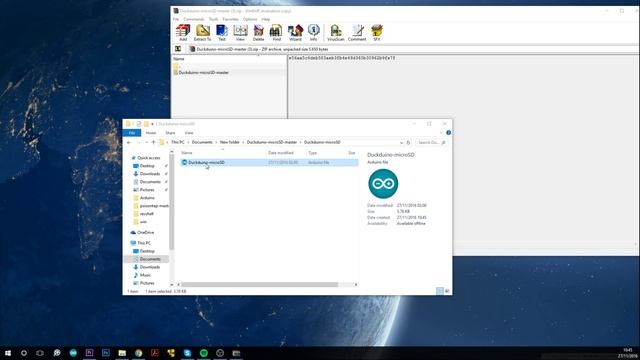Open the File menu in WinRAR
Viewport: 640px width, 360px height.
pyautogui.click(x=176, y=19)
